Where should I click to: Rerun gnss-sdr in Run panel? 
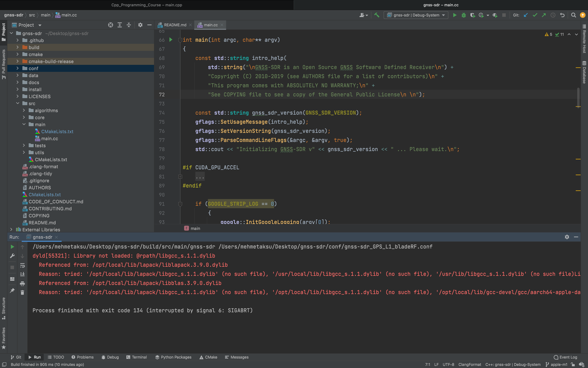click(12, 247)
